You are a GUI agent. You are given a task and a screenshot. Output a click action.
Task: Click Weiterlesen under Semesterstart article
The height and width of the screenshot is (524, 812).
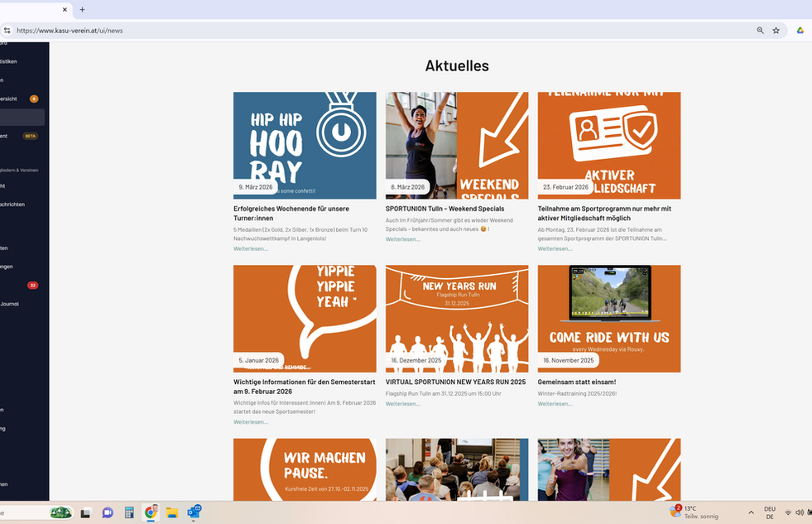pos(251,422)
